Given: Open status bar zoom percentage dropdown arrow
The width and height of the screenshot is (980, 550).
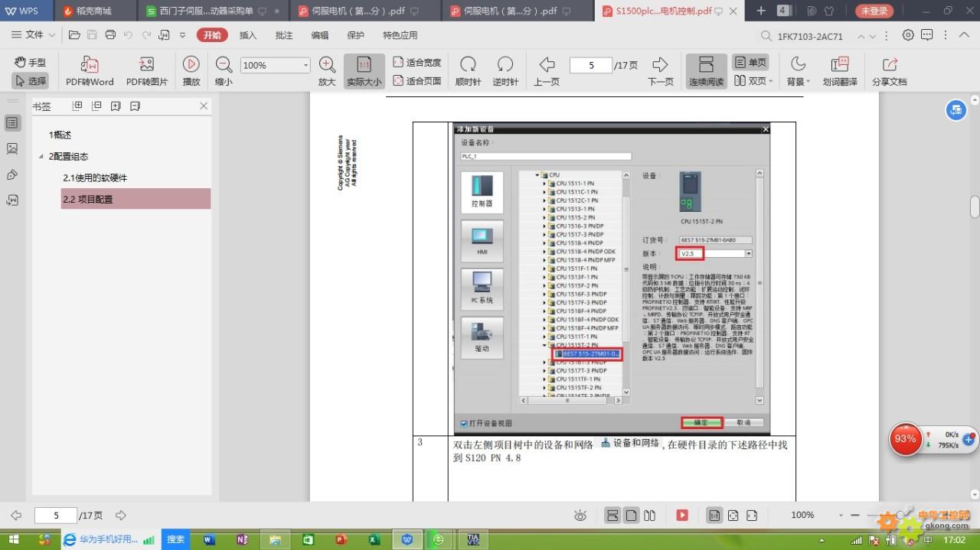Looking at the screenshot, I should tap(841, 516).
